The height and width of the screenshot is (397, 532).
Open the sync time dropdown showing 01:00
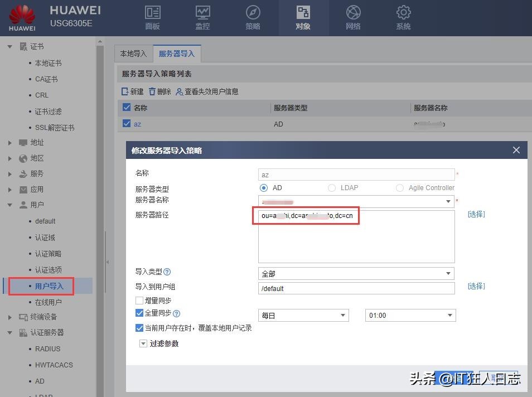click(x=410, y=315)
